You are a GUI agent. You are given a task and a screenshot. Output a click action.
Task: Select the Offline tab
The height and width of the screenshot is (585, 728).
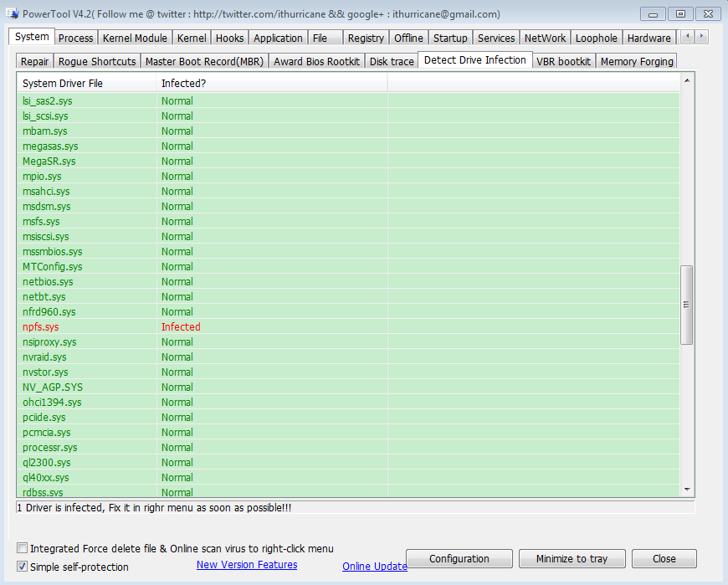coord(408,38)
